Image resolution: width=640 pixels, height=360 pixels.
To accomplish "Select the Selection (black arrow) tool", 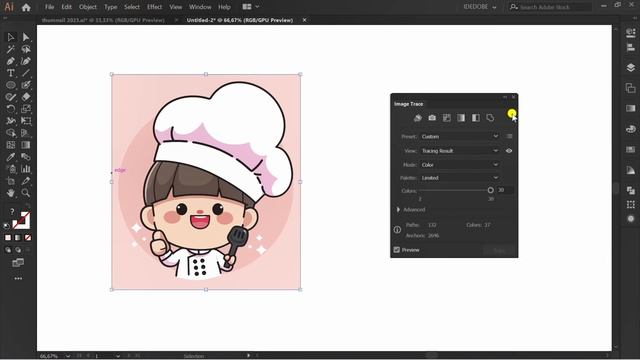I will [x=11, y=37].
